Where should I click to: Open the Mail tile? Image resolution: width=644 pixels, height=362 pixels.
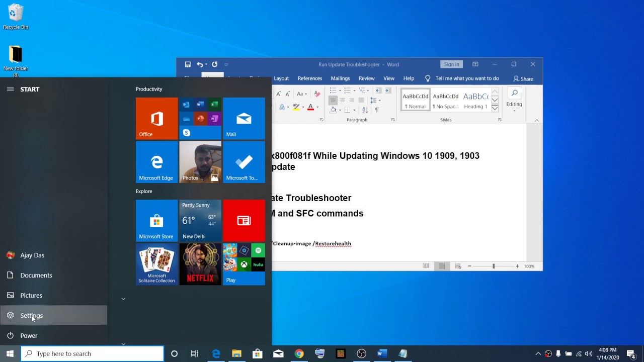point(244,118)
